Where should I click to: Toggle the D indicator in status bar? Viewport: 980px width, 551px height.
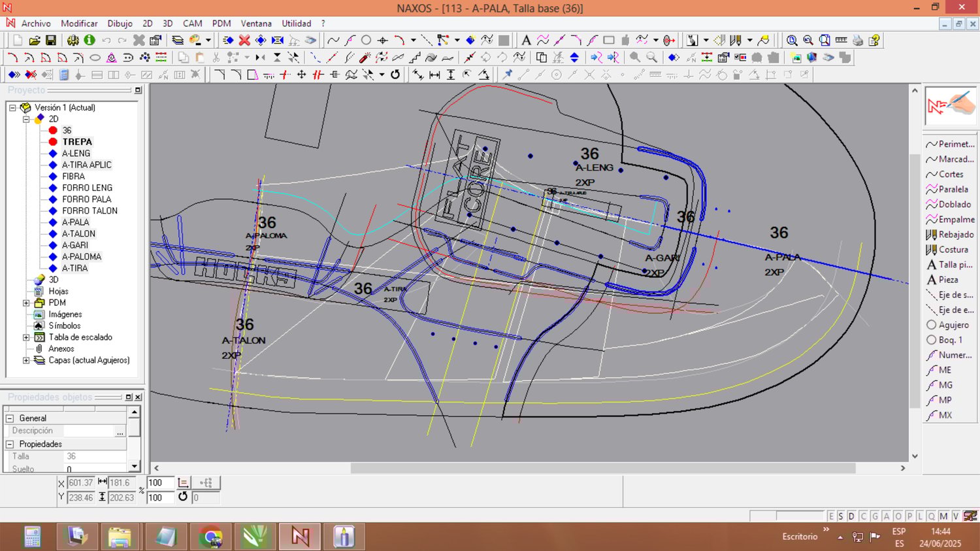coord(851,516)
